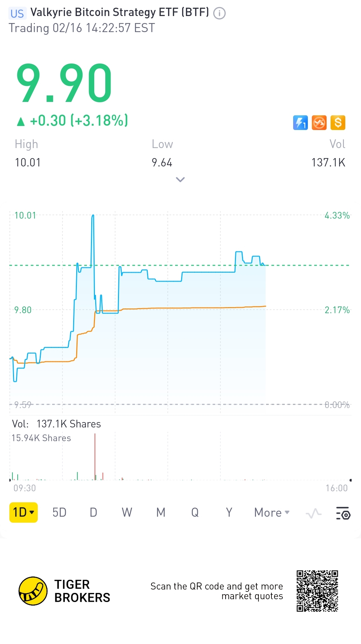Tap the blue lightning bolt badge
Screen dimensions: 361x644
(x=300, y=123)
